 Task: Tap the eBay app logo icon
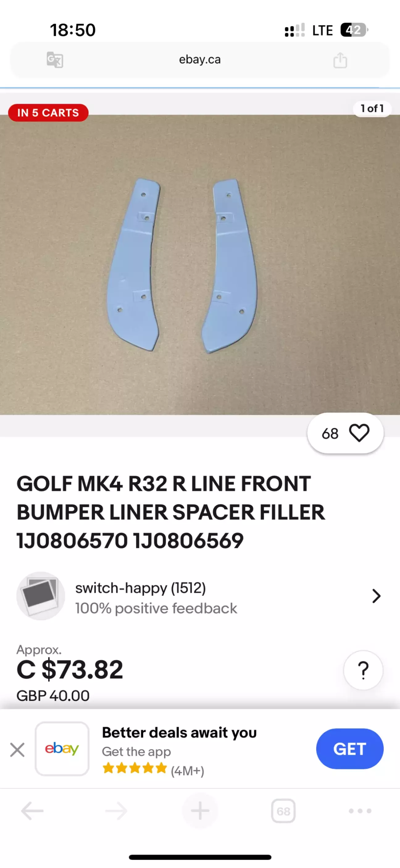pyautogui.click(x=62, y=749)
